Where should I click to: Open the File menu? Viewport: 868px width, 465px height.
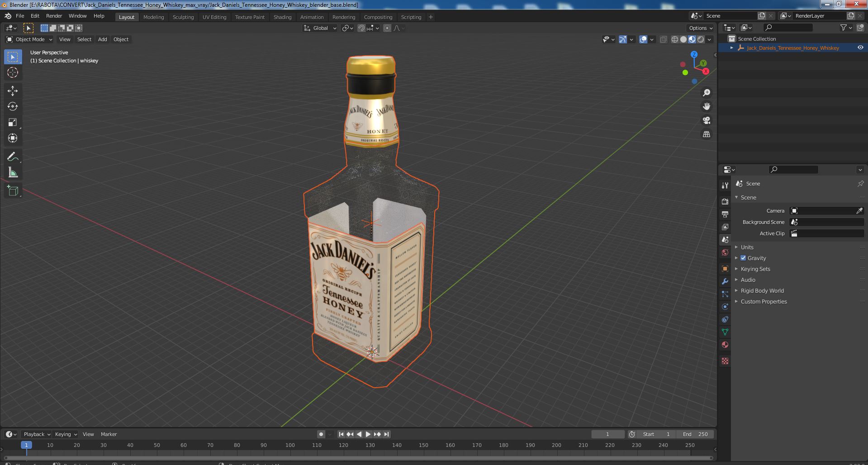coord(20,16)
